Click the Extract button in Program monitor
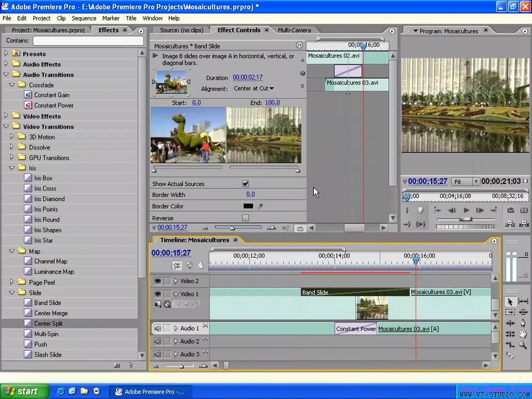 click(x=524, y=223)
